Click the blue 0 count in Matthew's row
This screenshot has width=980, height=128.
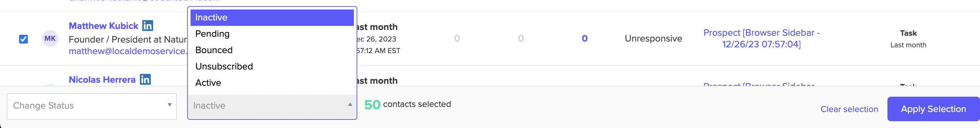(584, 38)
